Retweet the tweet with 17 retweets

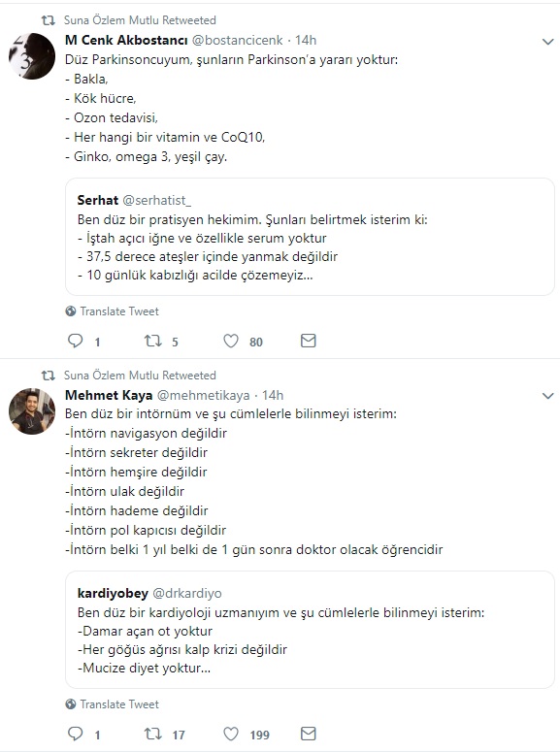153,734
